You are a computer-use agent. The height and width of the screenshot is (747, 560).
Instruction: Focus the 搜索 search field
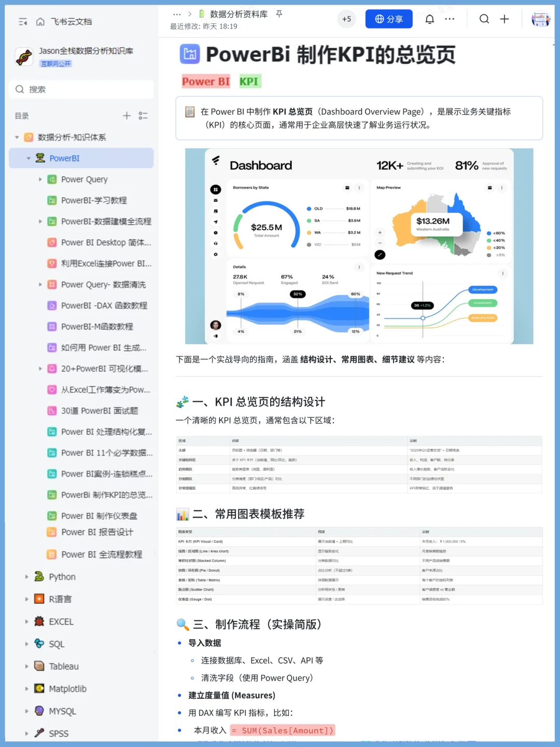click(x=81, y=89)
